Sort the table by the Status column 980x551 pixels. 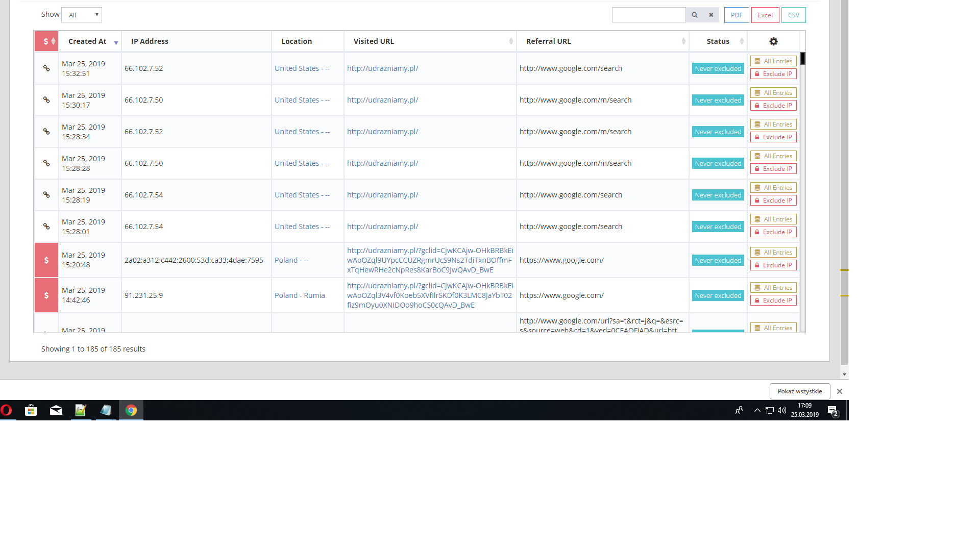(718, 41)
